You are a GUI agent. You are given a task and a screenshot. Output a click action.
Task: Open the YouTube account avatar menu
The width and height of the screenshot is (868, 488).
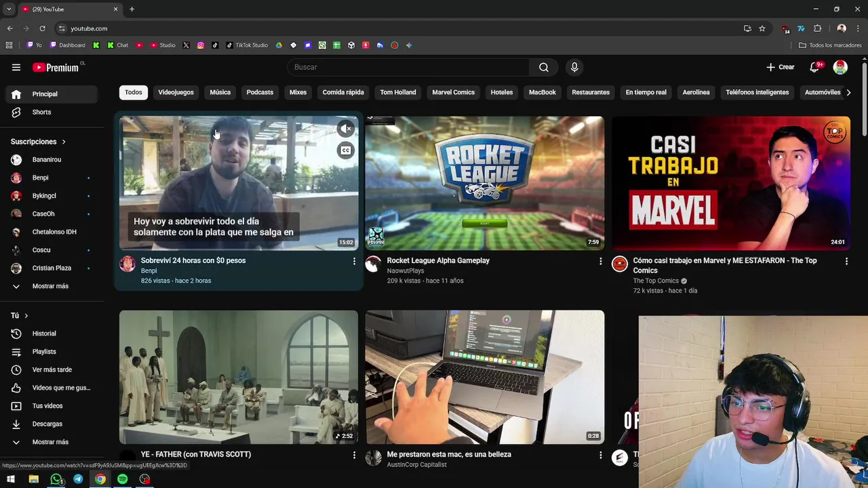click(840, 67)
